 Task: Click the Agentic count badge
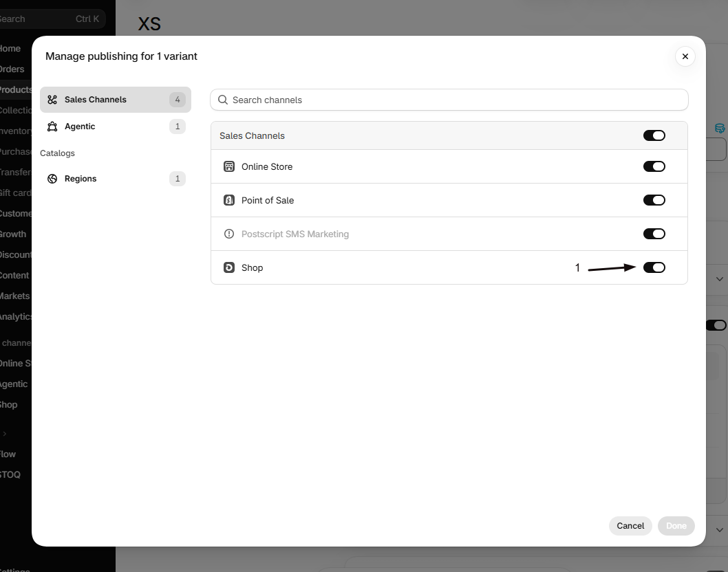(178, 126)
